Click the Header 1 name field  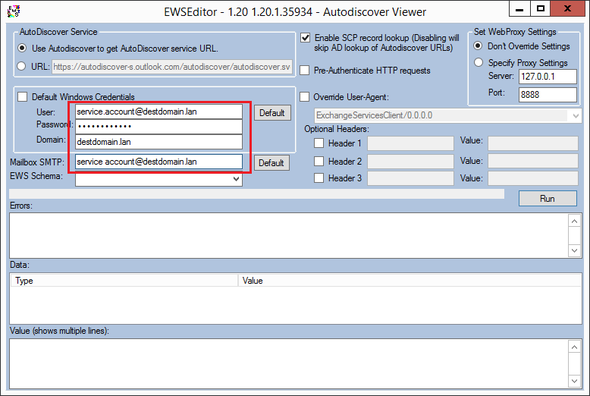411,143
